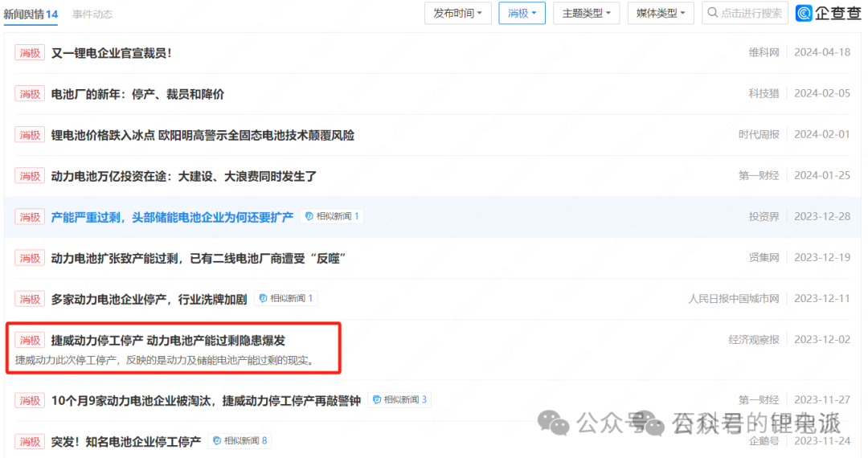Click the 点击进行搜索 search field

(x=751, y=13)
